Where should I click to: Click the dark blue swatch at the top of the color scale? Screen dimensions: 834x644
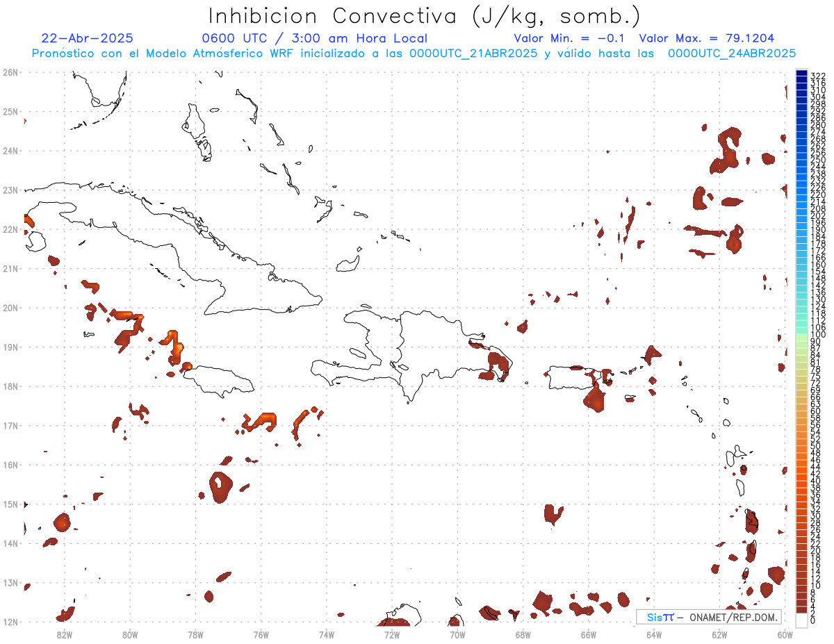[801, 73]
